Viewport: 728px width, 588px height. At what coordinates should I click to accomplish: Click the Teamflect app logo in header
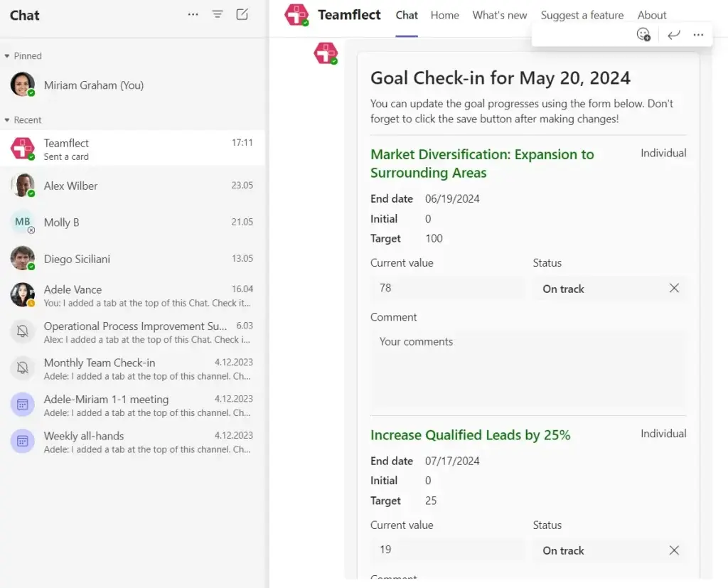296,15
